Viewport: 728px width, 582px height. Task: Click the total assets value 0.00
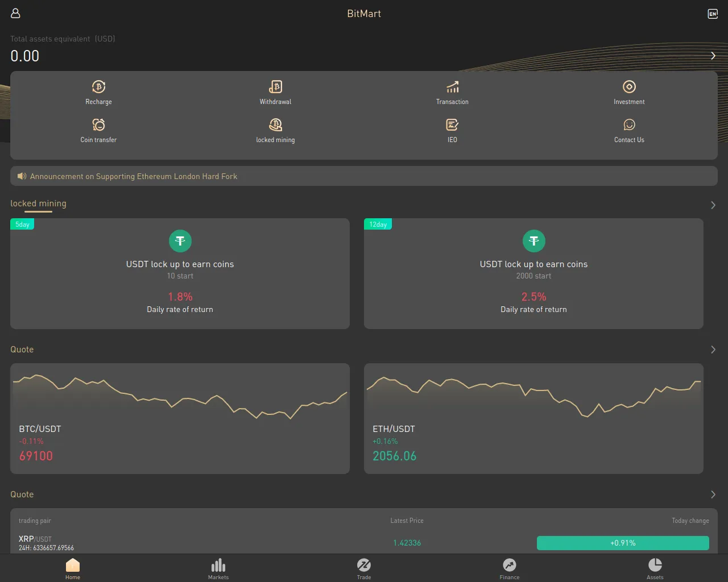(x=25, y=56)
